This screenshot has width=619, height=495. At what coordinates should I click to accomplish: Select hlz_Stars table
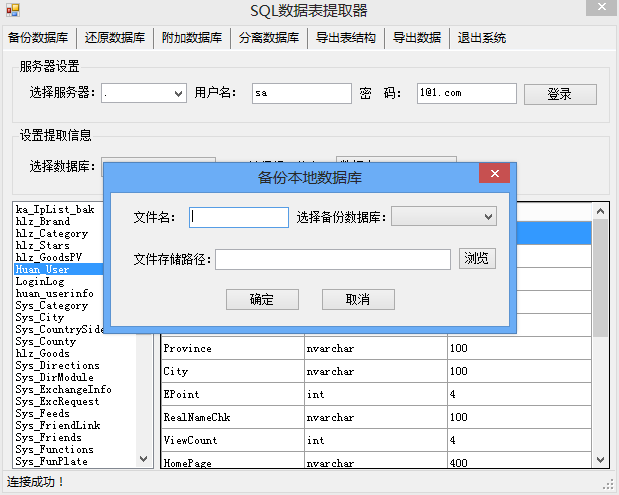pos(43,246)
